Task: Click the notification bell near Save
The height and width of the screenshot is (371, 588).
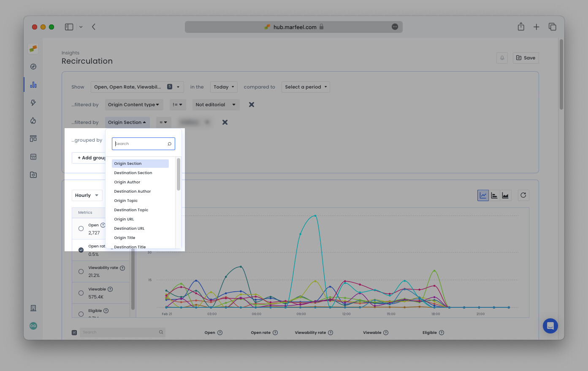Action: pos(502,58)
